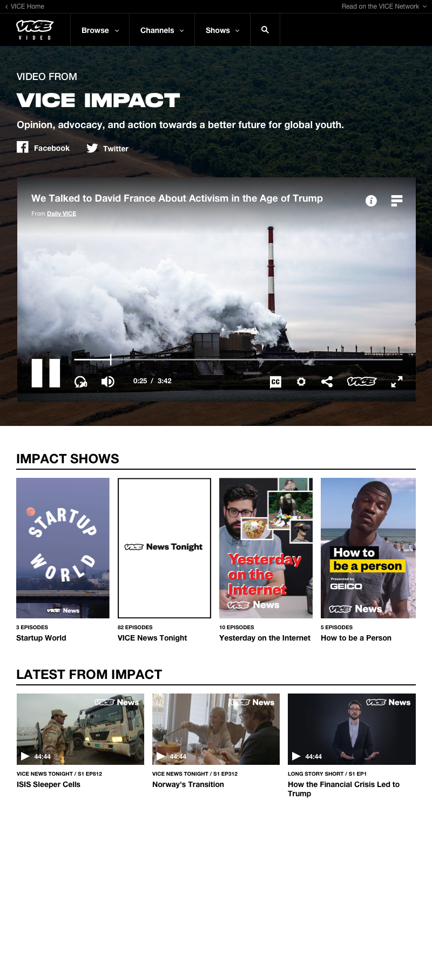This screenshot has height=980, width=432.
Task: Click Yesterday on the Internet title text
Action: point(265,638)
